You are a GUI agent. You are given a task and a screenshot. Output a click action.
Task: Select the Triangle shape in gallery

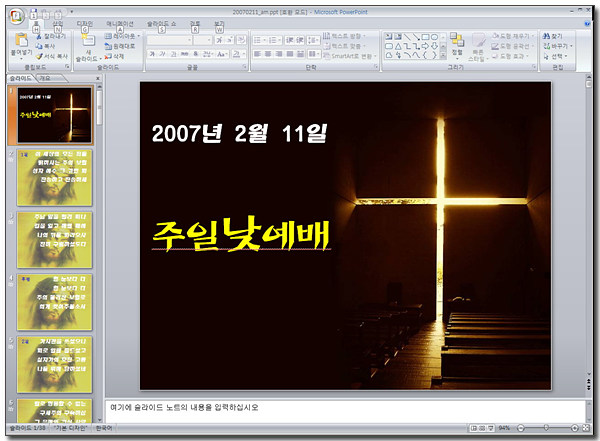[398, 46]
